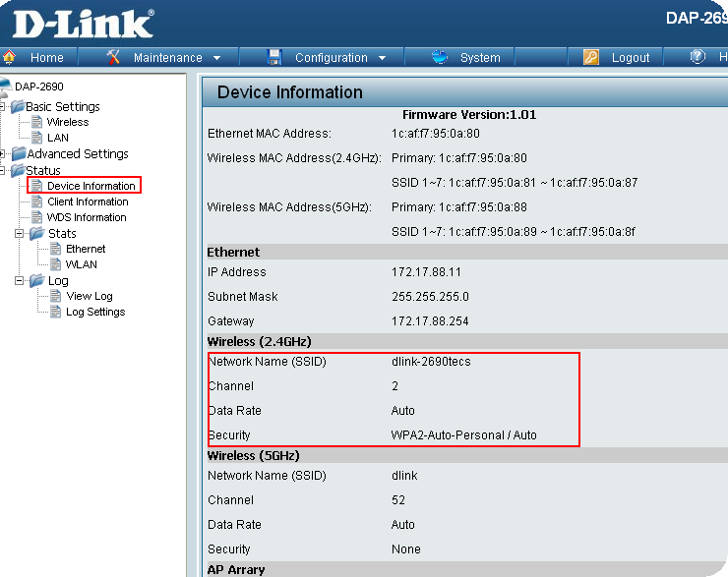The width and height of the screenshot is (728, 577).
Task: Open Client Information in the tree
Action: (x=88, y=202)
